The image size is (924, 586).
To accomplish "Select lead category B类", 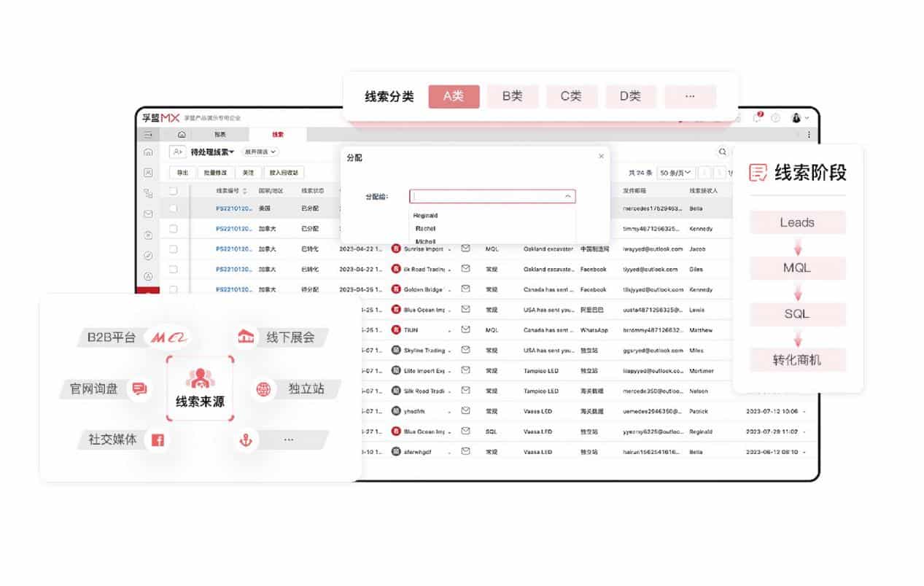I will click(x=513, y=95).
